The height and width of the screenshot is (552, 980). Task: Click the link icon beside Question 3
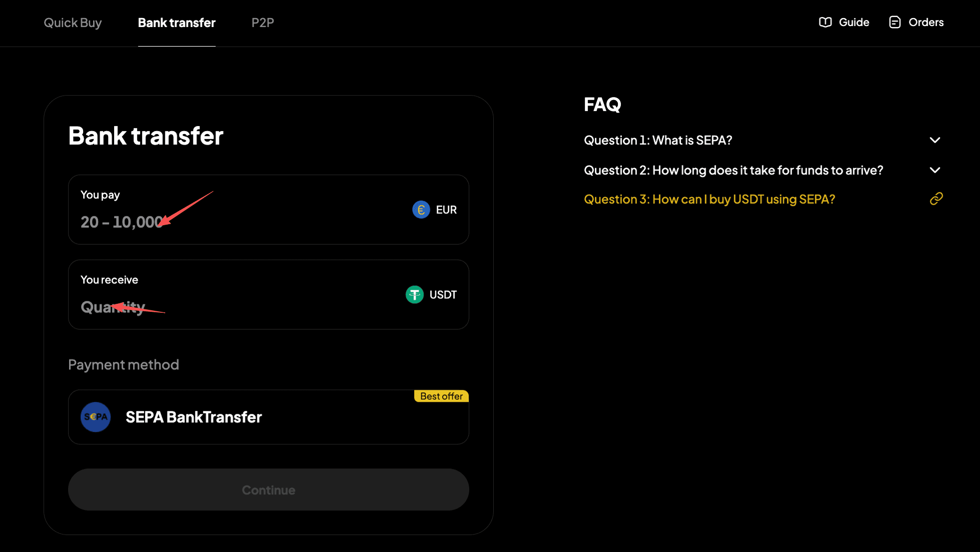point(936,199)
